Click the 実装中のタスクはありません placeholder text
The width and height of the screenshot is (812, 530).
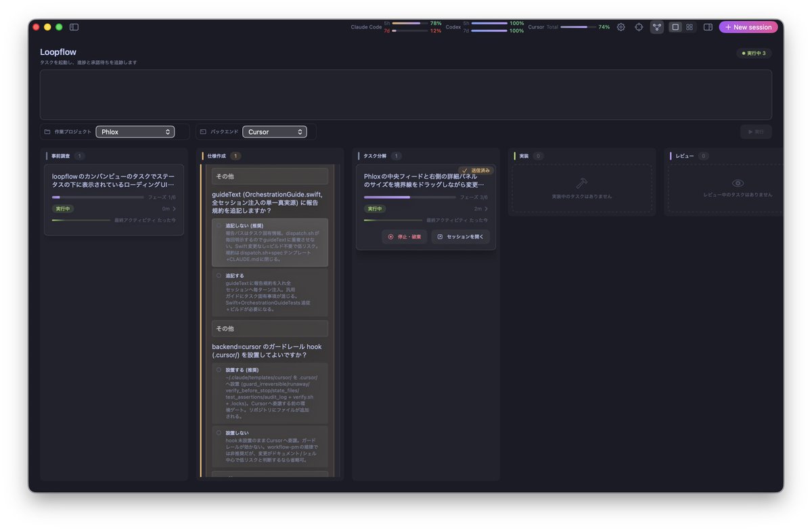(x=582, y=196)
